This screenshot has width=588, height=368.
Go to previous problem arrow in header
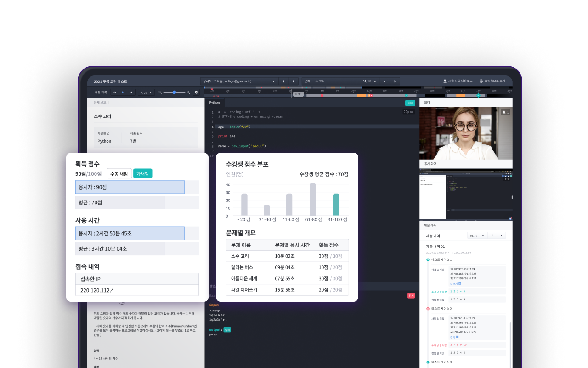click(385, 81)
